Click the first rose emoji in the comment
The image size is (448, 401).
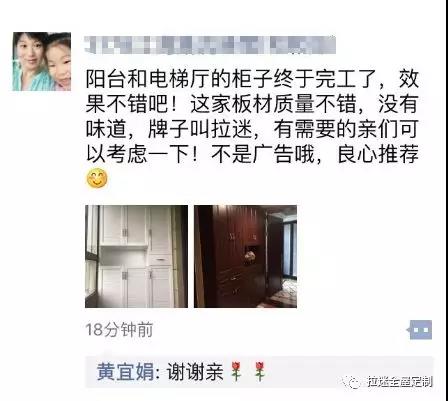pyautogui.click(x=236, y=372)
